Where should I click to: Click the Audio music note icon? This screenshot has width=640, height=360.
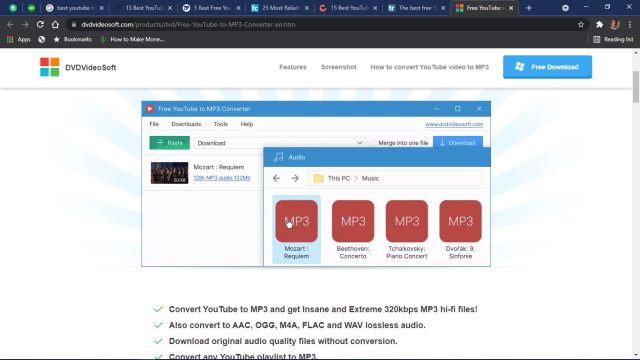[278, 157]
